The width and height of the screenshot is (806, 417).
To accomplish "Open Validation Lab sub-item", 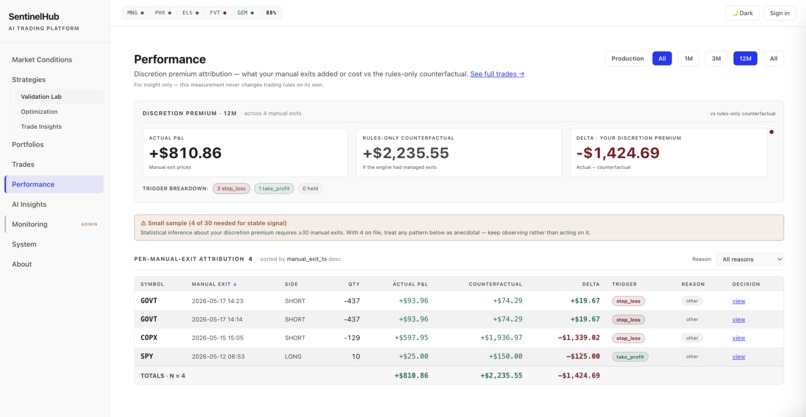I will point(59,97).
